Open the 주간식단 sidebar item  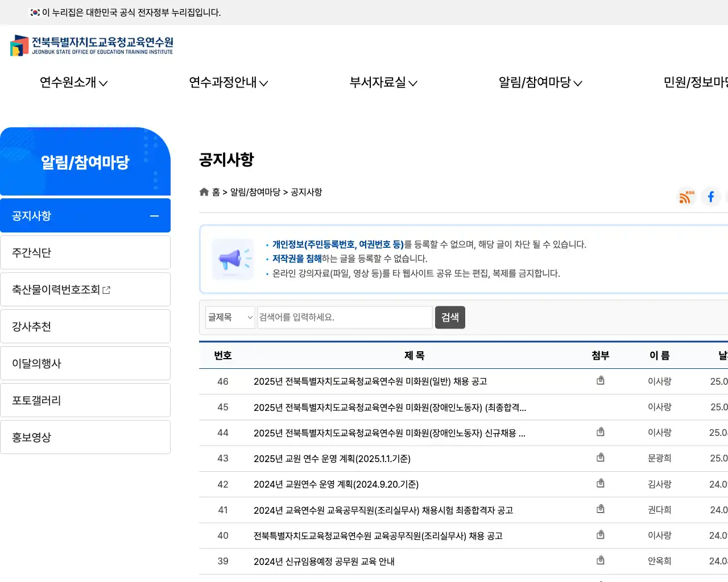[85, 252]
